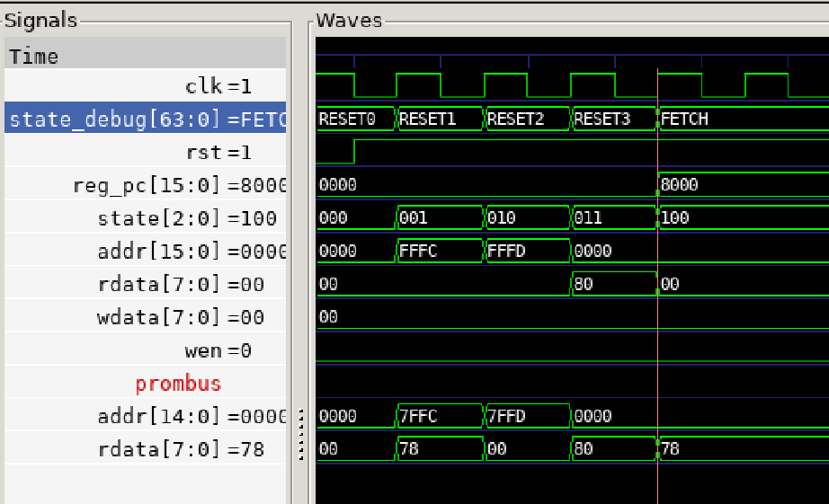Click the 0000 after 7FFD in prombus addr waveform
Screen dimensions: 829x504
coord(593,416)
